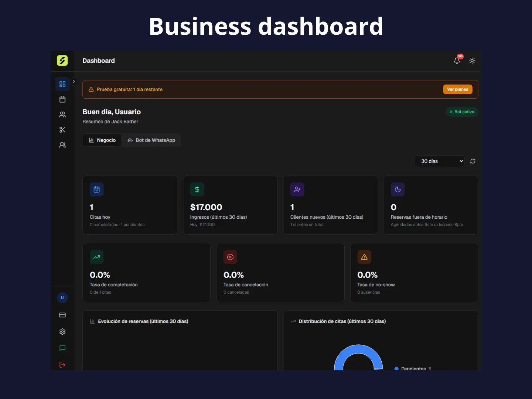Open the dashboard grid sidebar icon

(62, 84)
